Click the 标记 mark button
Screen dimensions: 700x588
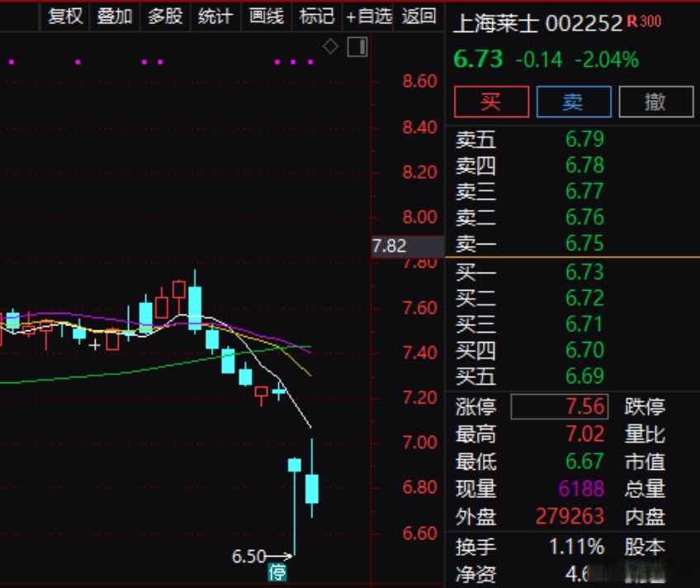[x=316, y=17]
